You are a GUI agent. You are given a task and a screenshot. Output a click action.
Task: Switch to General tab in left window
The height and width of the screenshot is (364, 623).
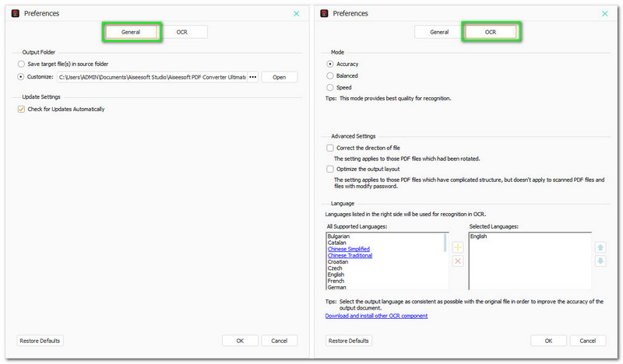click(x=131, y=32)
